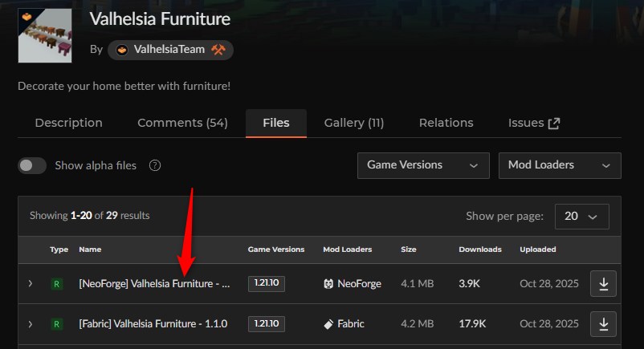644x349 pixels.
Task: Toggle the Show alpha files switch
Action: 32,165
